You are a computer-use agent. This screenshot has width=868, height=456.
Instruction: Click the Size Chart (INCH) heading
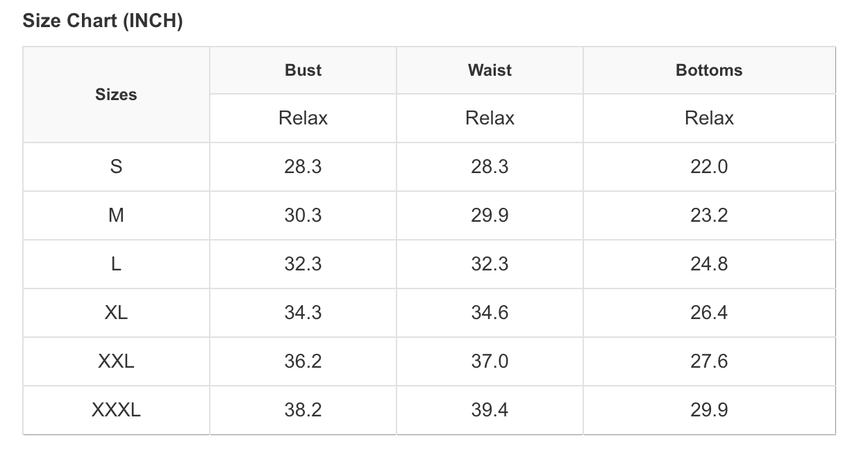[103, 22]
